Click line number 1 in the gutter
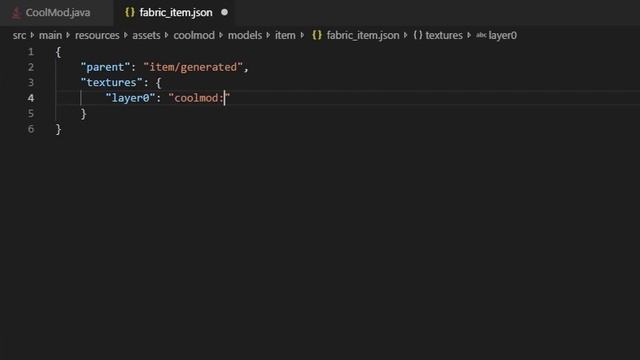This screenshot has width=640, height=360. tap(31, 52)
